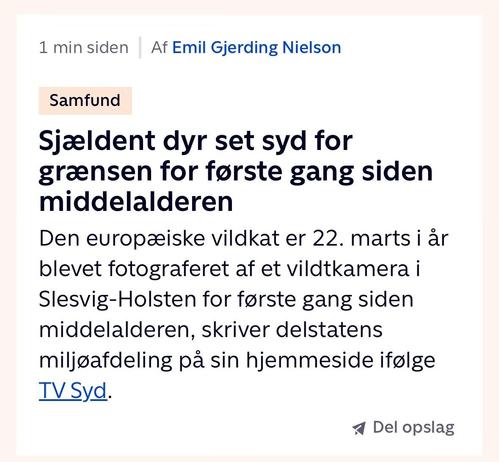Click divider between timestamp and byline
The height and width of the screenshot is (462, 499).
(140, 47)
